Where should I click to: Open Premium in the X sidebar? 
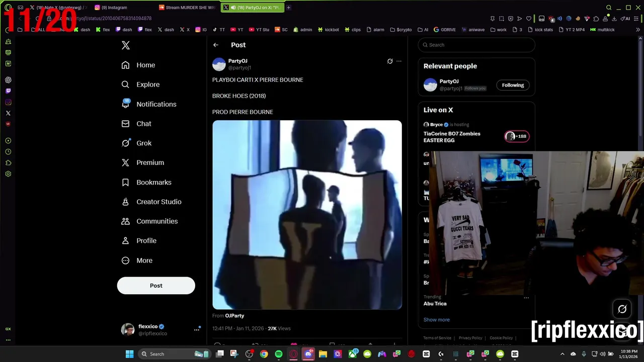pos(143,162)
